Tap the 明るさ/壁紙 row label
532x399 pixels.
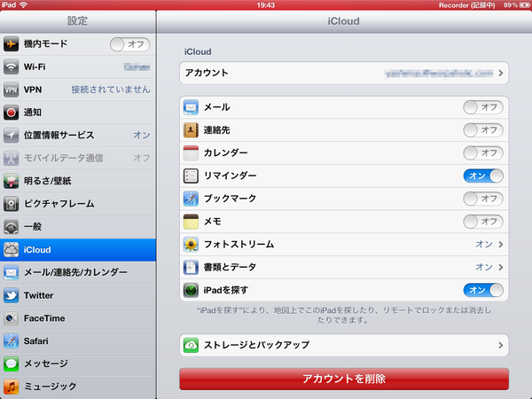[48, 181]
